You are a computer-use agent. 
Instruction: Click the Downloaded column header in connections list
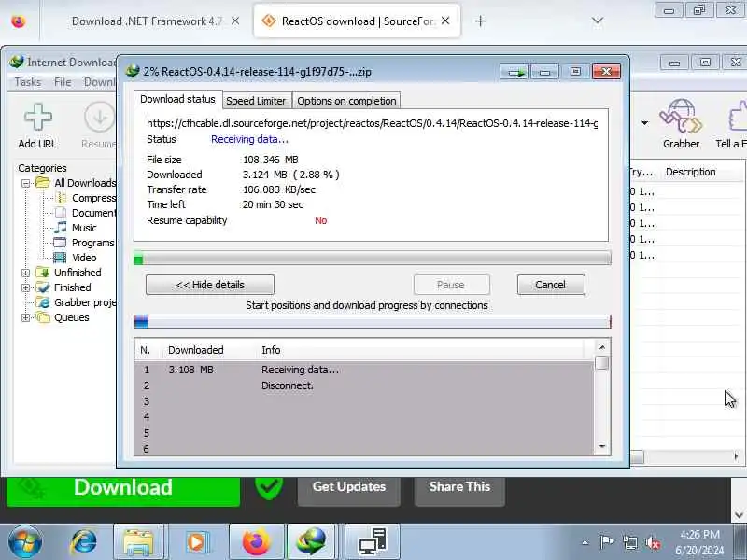click(196, 350)
